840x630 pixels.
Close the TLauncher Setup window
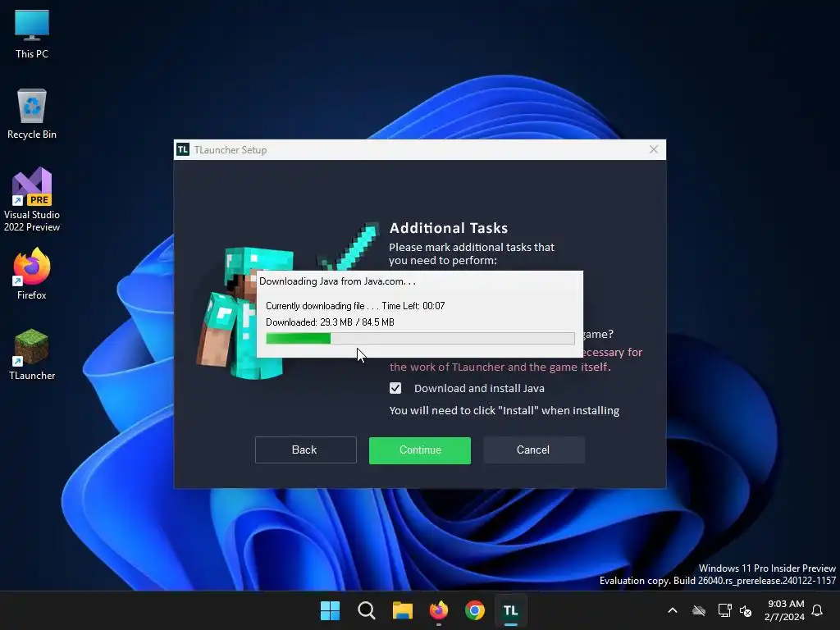click(654, 149)
